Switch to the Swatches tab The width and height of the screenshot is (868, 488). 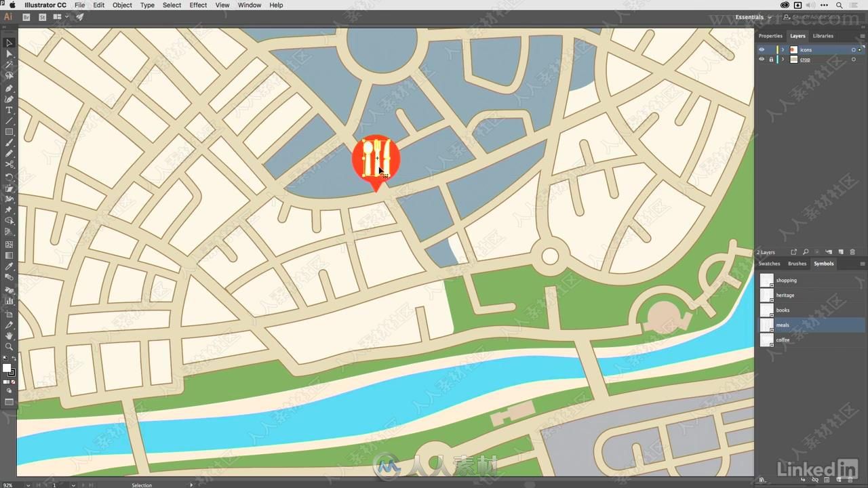[769, 264]
